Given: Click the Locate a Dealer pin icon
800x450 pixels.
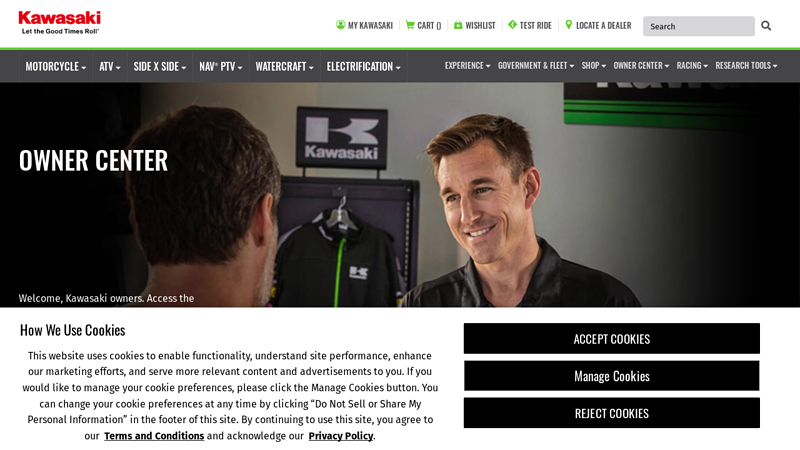Looking at the screenshot, I should 568,24.
